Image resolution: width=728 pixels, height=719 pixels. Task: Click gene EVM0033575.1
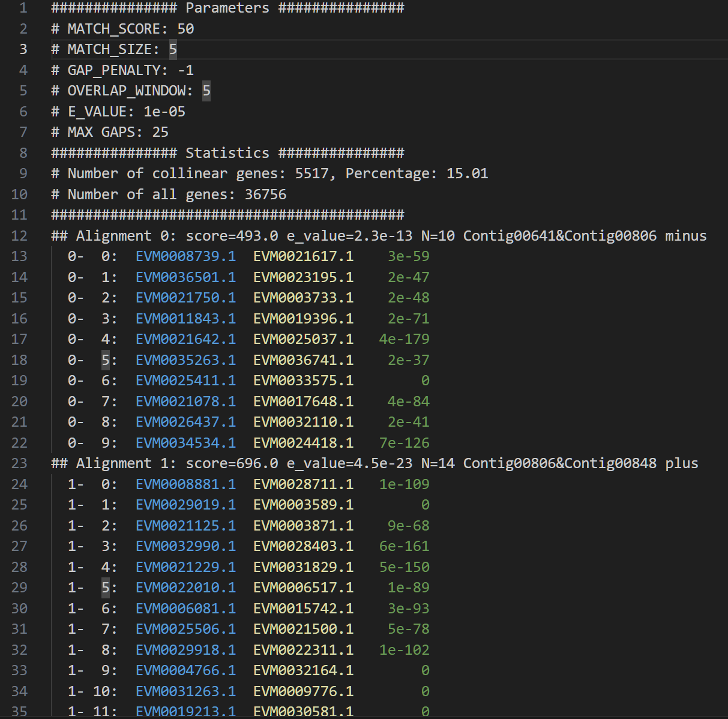[x=303, y=381]
